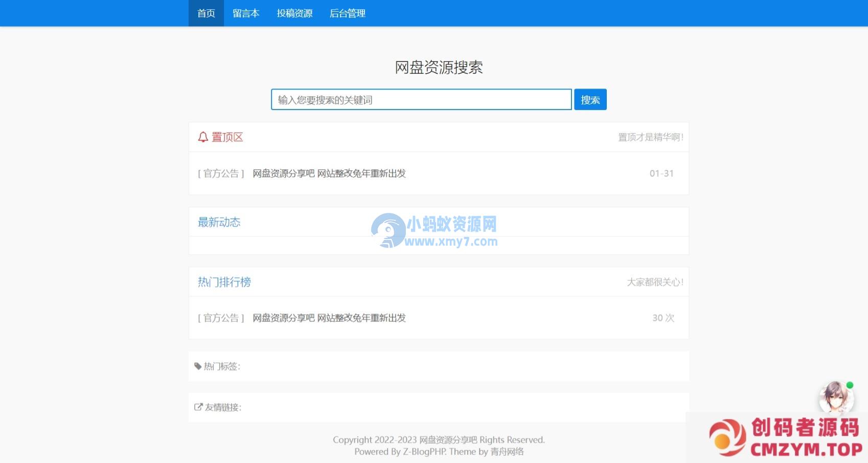Viewport: 868px width, 463px height.
Task: Click the anime avatar chat icon
Action: pos(836,397)
